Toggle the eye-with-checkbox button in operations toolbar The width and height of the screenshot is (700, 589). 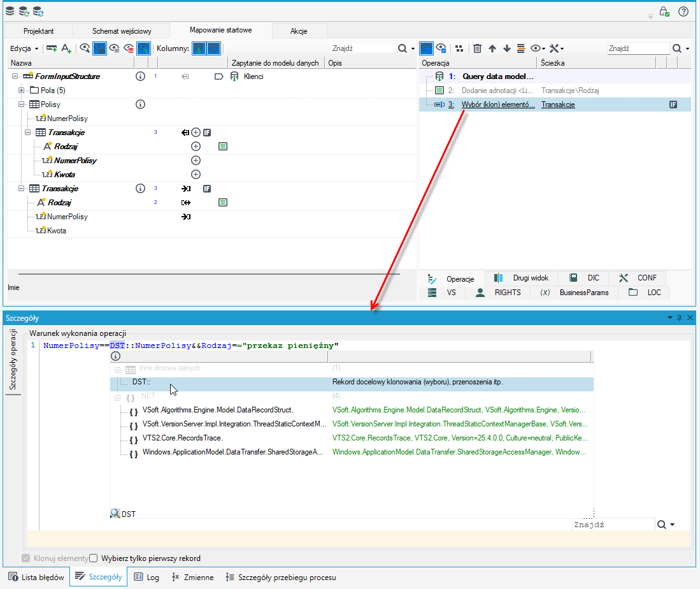click(x=441, y=48)
